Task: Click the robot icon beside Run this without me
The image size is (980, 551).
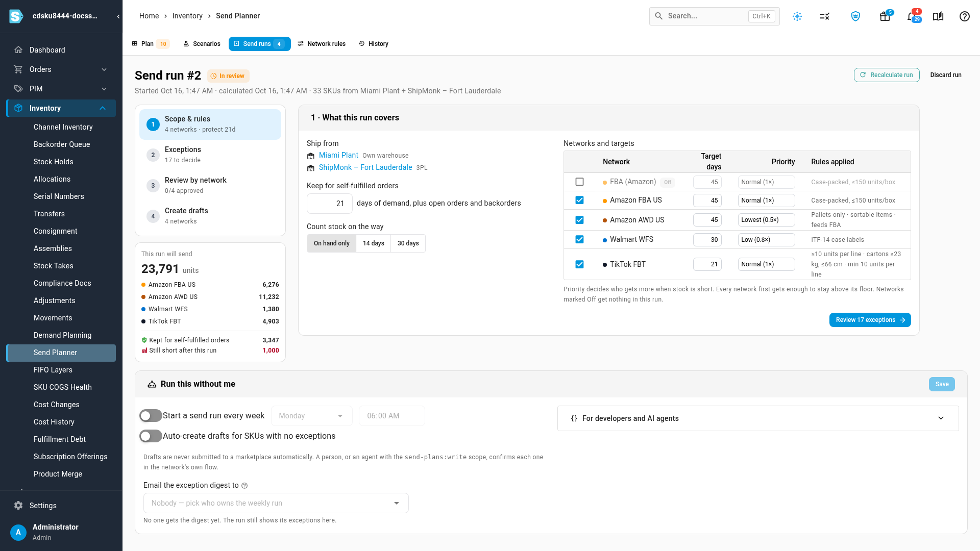Action: point(152,384)
